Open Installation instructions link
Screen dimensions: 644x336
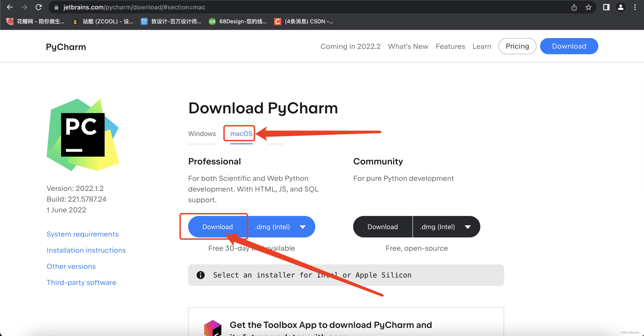(86, 250)
